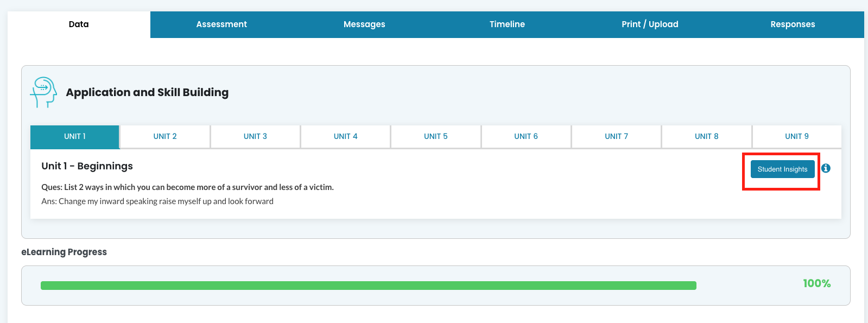View the Responses tab

point(793,24)
